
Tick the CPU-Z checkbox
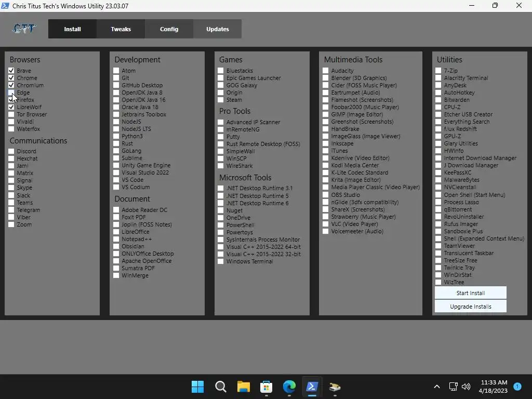point(438,107)
